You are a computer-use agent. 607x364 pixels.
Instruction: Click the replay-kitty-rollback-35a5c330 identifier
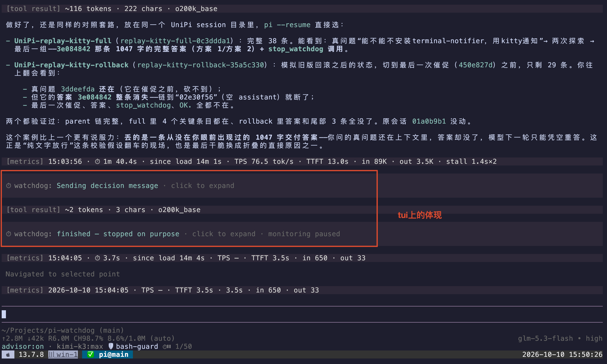click(201, 65)
